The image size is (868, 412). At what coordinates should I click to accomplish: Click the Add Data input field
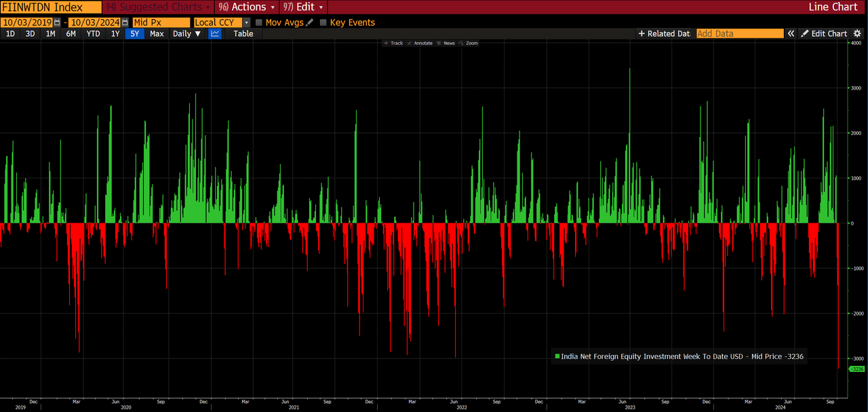click(x=739, y=33)
